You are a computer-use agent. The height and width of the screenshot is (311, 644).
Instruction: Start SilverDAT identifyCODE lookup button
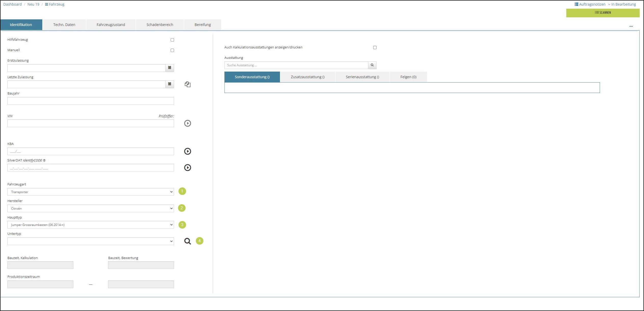click(x=187, y=168)
